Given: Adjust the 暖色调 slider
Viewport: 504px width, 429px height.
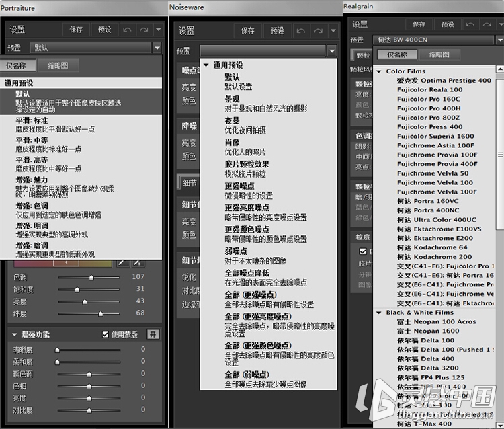Looking at the screenshot, I should coord(89,374).
